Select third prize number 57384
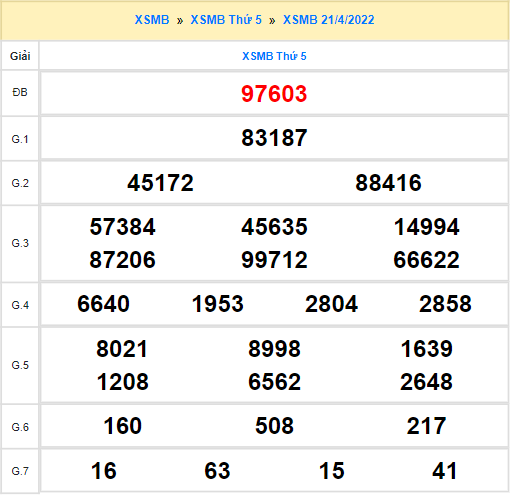 point(122,227)
